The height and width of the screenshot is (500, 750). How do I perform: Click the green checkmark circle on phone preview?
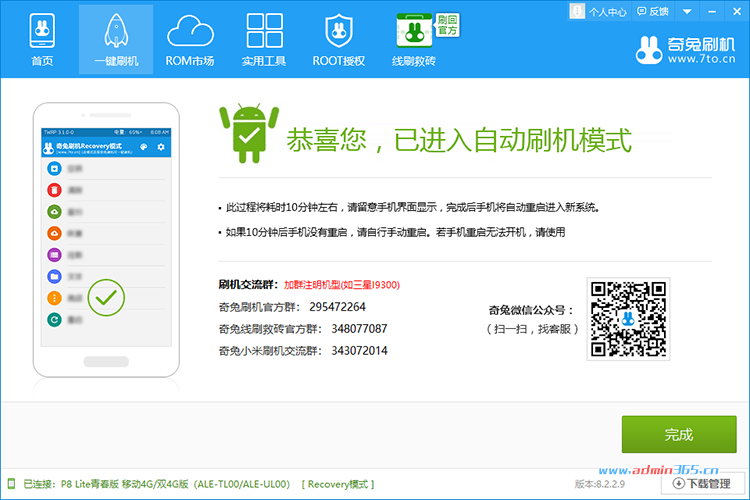coord(106,298)
